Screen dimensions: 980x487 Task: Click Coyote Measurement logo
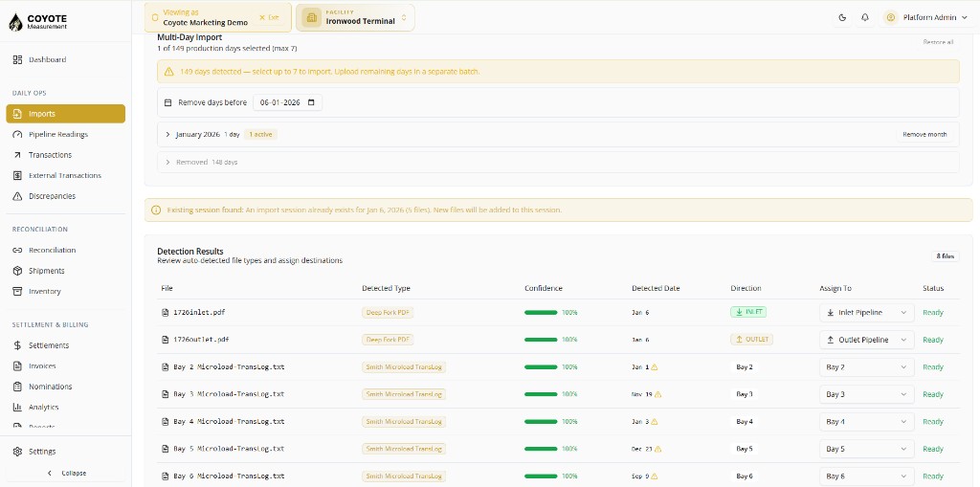pyautogui.click(x=38, y=22)
